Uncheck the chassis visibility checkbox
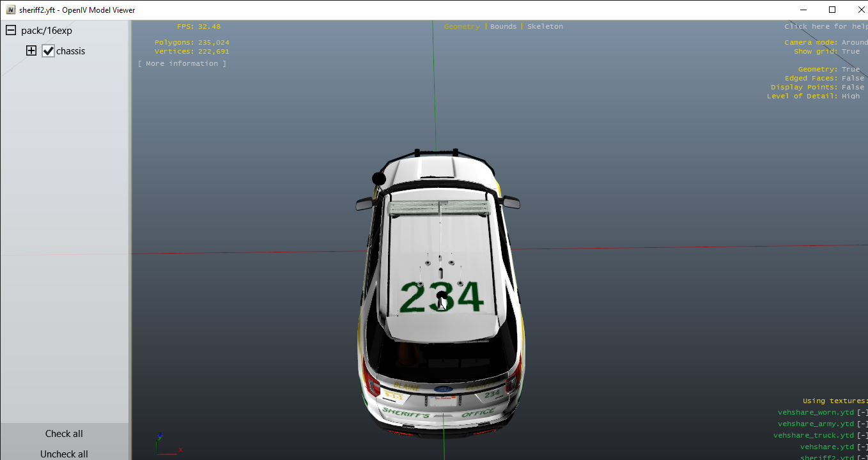Screen dimensions: 868x460 coord(48,51)
